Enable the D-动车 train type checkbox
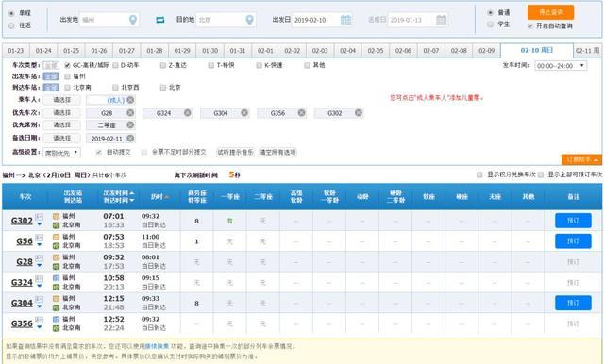This screenshot has height=364, width=604. pyautogui.click(x=115, y=65)
